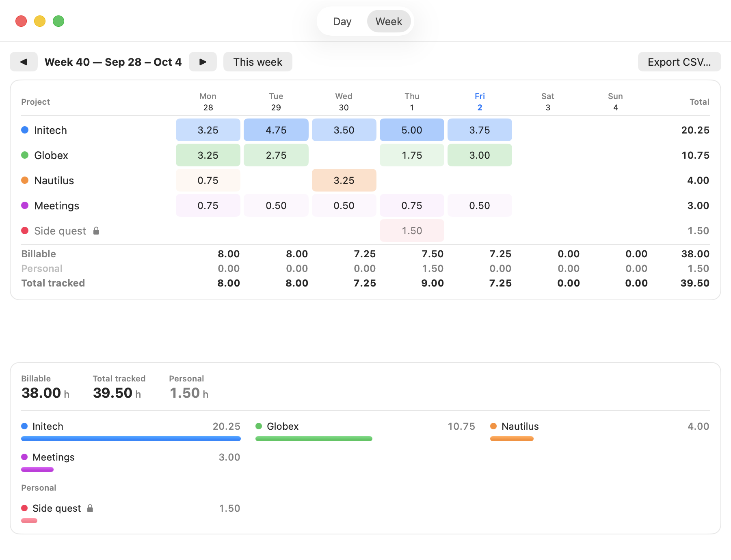731x560 pixels.
Task: Click the green Globex dot in the table
Action: (25, 155)
